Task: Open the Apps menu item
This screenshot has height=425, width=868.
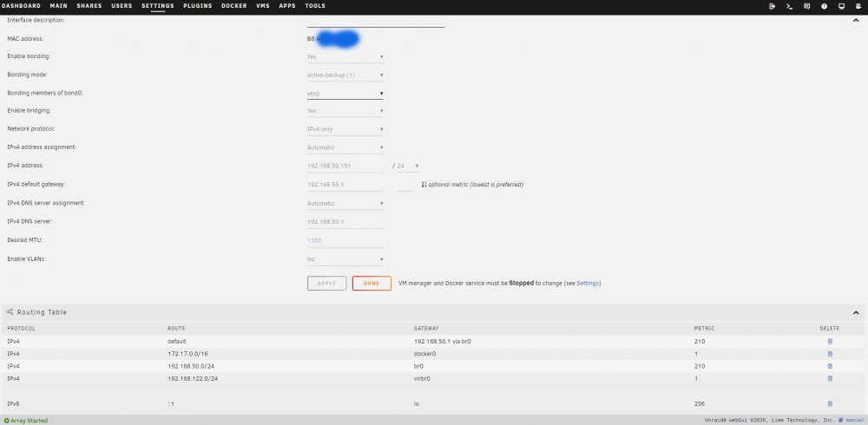Action: point(287,5)
